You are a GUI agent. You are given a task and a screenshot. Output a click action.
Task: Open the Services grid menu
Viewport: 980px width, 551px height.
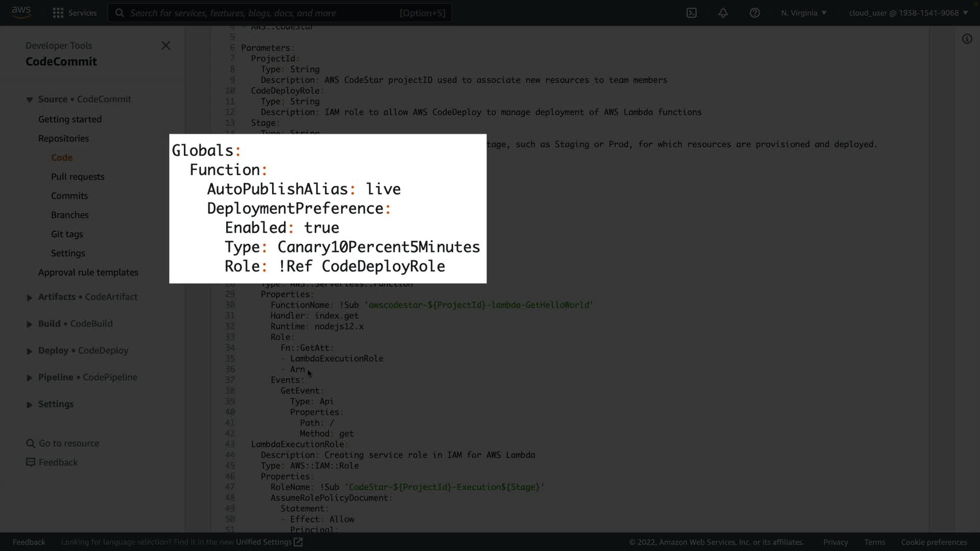click(58, 13)
